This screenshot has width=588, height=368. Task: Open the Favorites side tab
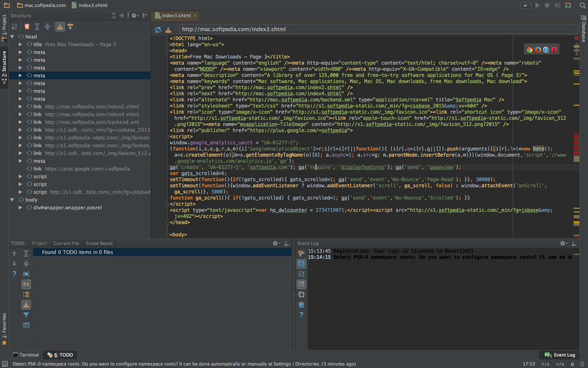pyautogui.click(x=4, y=329)
